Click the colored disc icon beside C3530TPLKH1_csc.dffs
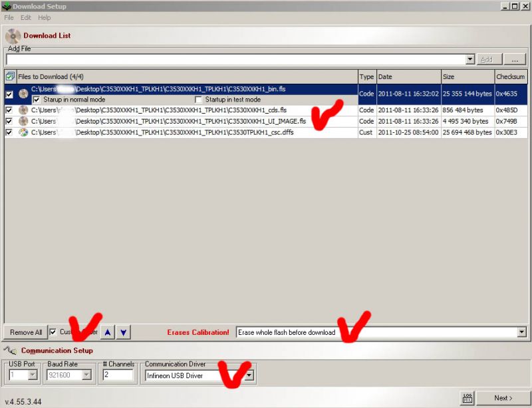Screen dimensions: 532x408 coord(22,132)
